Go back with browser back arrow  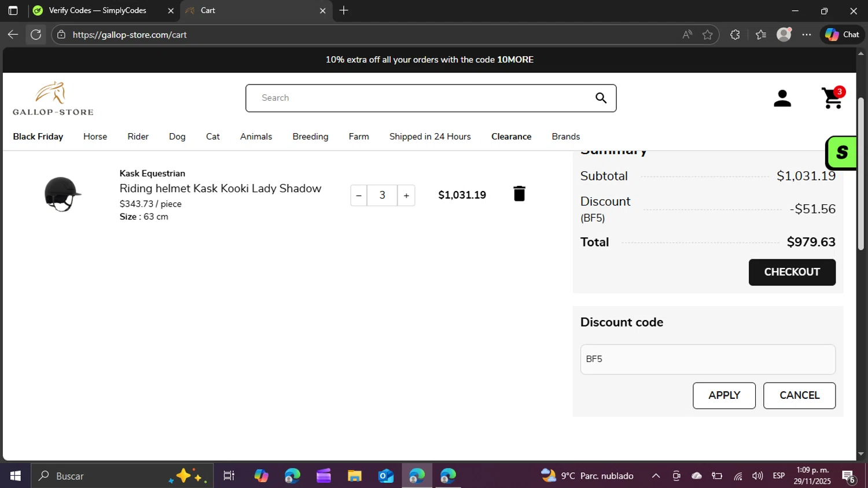pos(13,35)
